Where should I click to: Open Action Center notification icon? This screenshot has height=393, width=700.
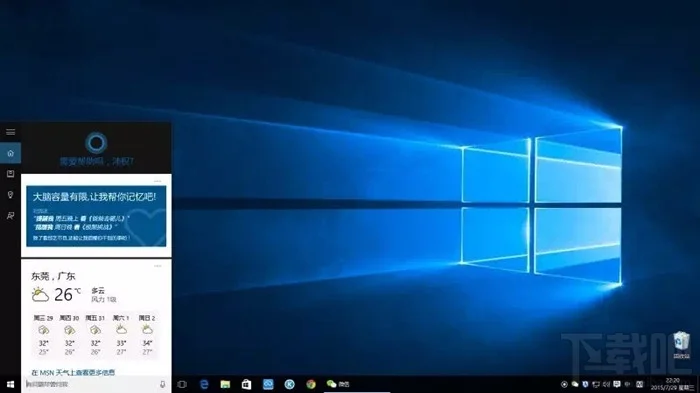617,384
